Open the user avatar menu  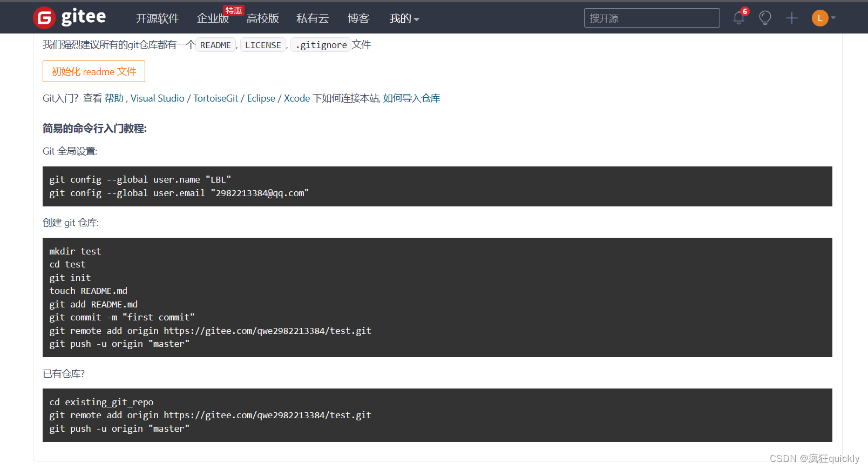[824, 18]
